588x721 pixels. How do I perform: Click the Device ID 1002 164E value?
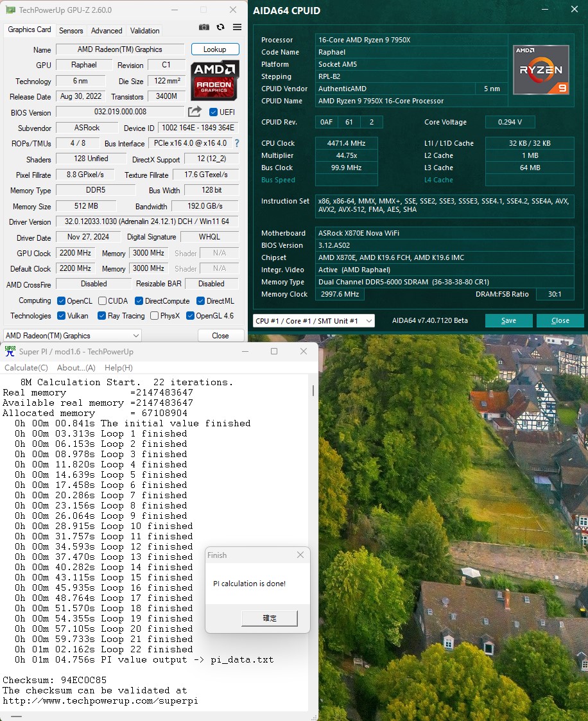tap(198, 127)
